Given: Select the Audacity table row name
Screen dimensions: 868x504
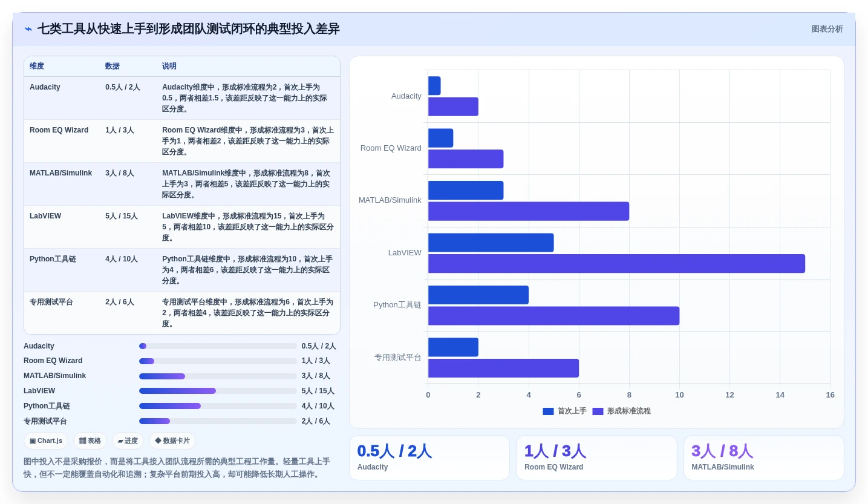Looking at the screenshot, I should pos(45,87).
